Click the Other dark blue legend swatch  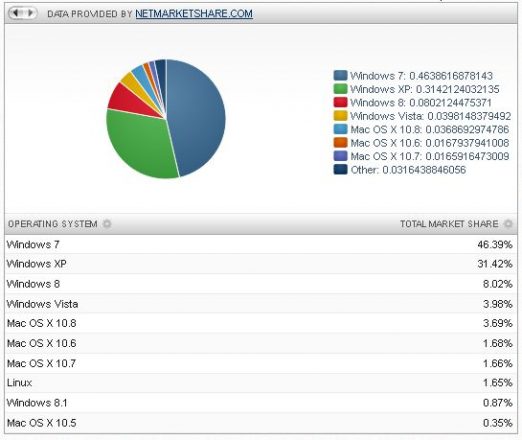[x=340, y=170]
